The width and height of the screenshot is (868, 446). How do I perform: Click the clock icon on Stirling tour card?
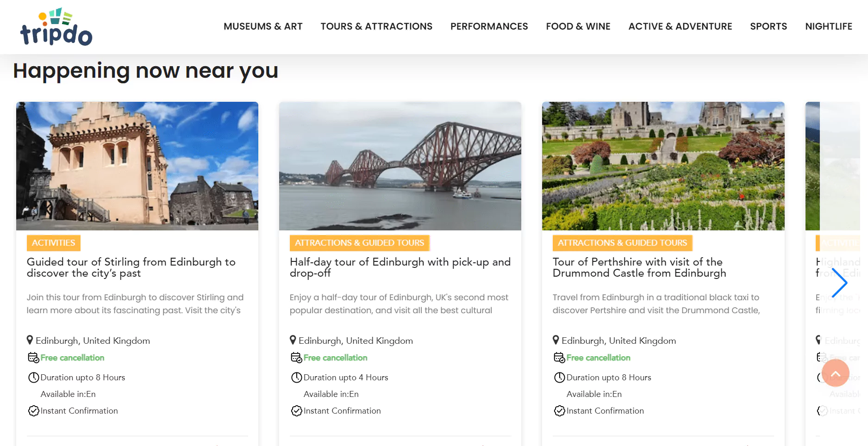(33, 378)
